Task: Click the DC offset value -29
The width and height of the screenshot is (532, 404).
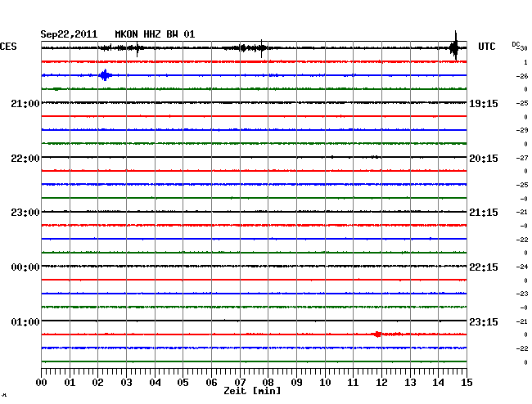Action: coord(522,131)
